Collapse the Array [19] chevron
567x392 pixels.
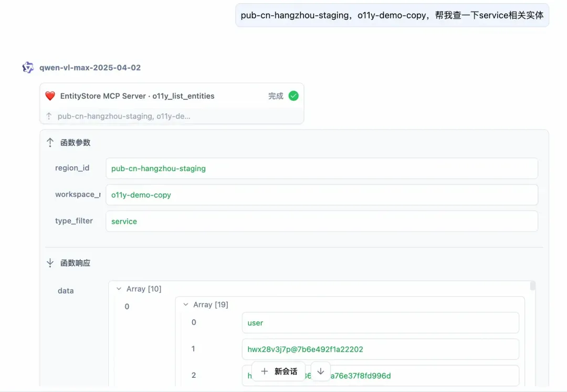click(186, 304)
